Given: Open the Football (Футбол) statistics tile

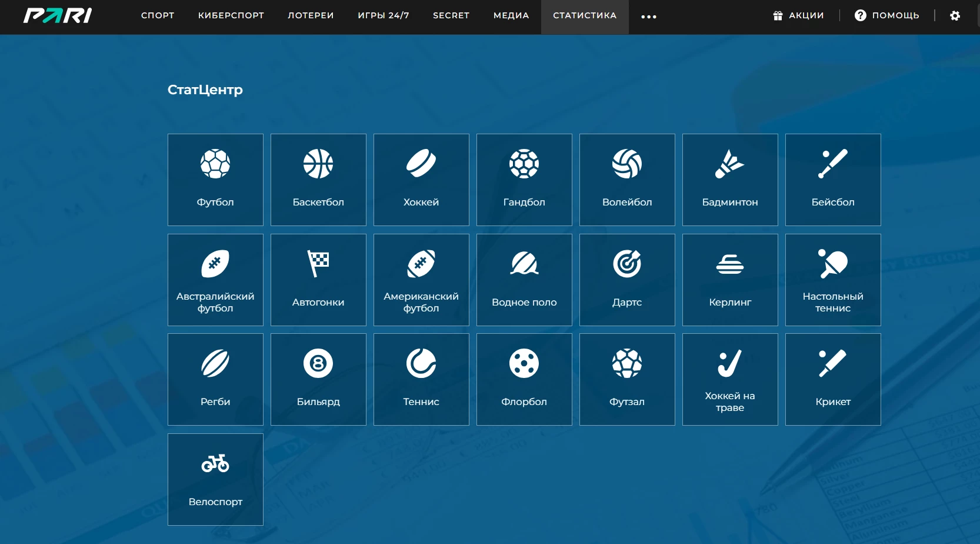Looking at the screenshot, I should tap(215, 180).
